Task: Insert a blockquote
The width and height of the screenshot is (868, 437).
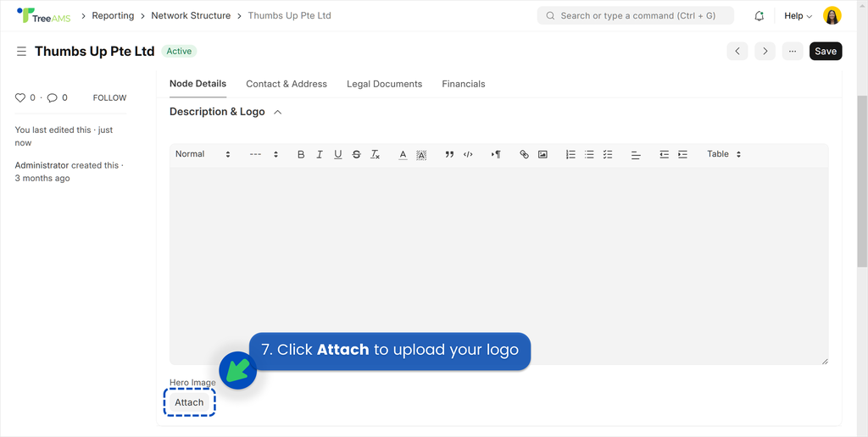Action: [x=449, y=154]
